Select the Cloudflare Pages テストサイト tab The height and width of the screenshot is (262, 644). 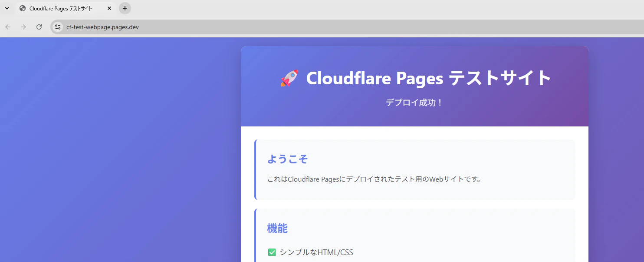tap(65, 8)
